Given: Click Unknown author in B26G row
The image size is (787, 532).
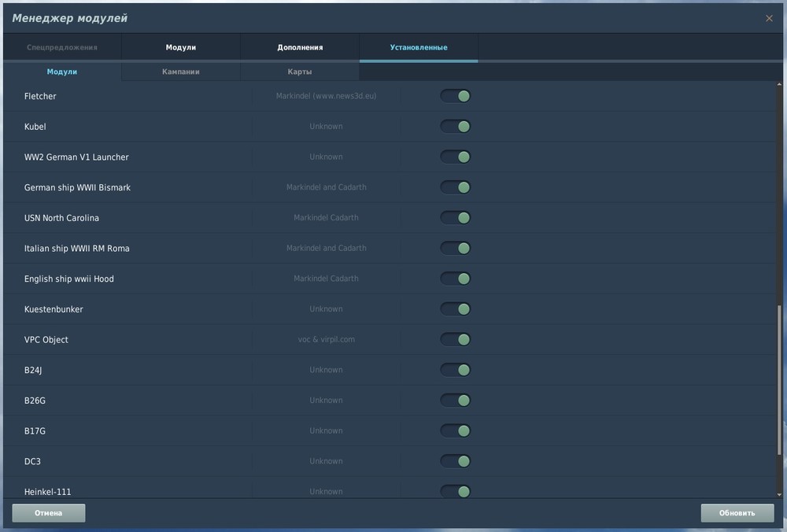Looking at the screenshot, I should (327, 401).
